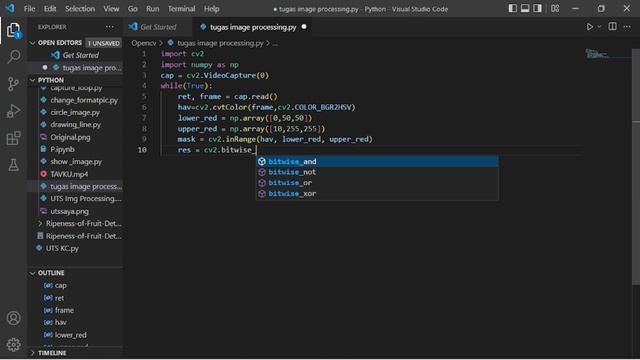Screen dimensions: 640x360
Task: Select tugas image pro... in Open Editors
Action: click(x=76, y=67)
